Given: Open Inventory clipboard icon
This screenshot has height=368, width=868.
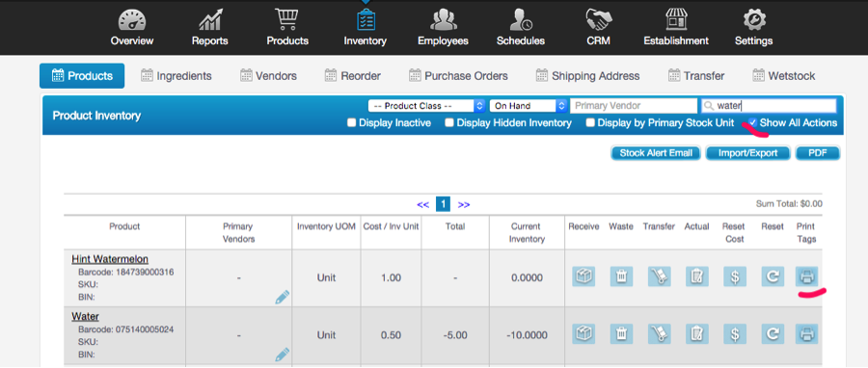Looking at the screenshot, I should click(366, 20).
